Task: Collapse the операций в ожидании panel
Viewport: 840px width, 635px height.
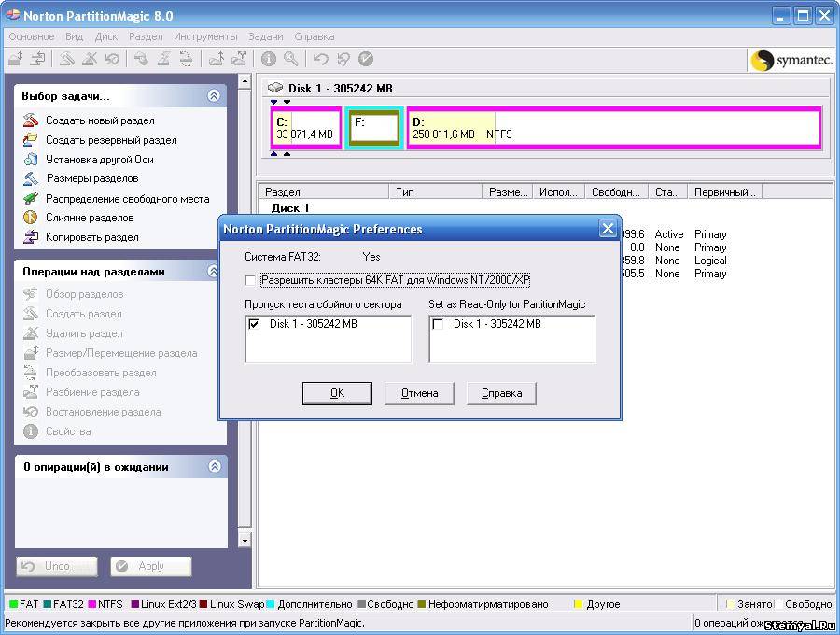Action: (x=215, y=466)
